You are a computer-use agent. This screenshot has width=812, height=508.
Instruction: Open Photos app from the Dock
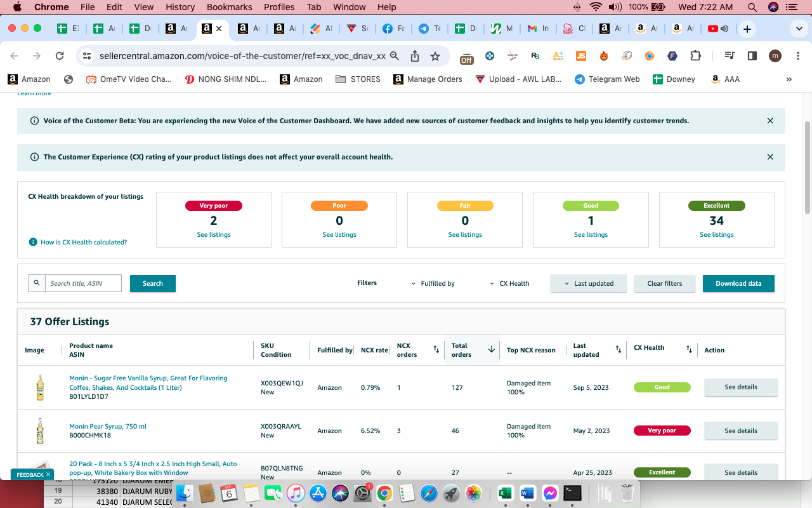click(x=473, y=493)
